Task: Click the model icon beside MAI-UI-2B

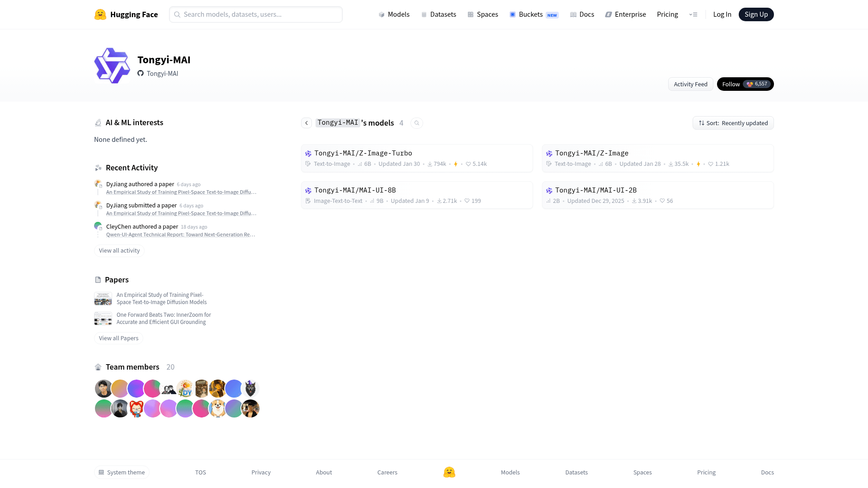Action: 549,191
